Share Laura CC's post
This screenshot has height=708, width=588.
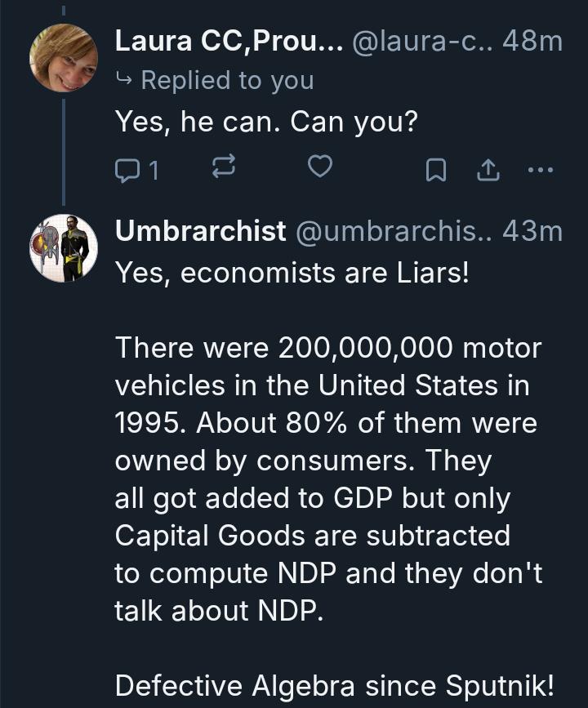pos(487,169)
